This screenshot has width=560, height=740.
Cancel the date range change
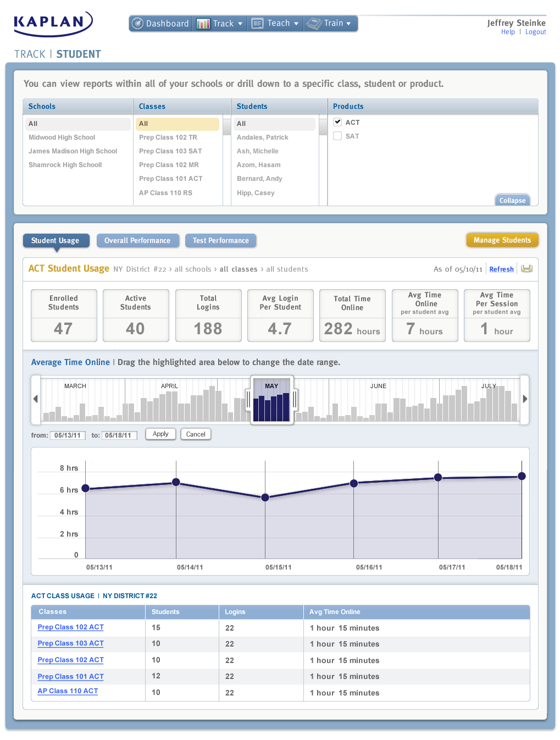196,434
